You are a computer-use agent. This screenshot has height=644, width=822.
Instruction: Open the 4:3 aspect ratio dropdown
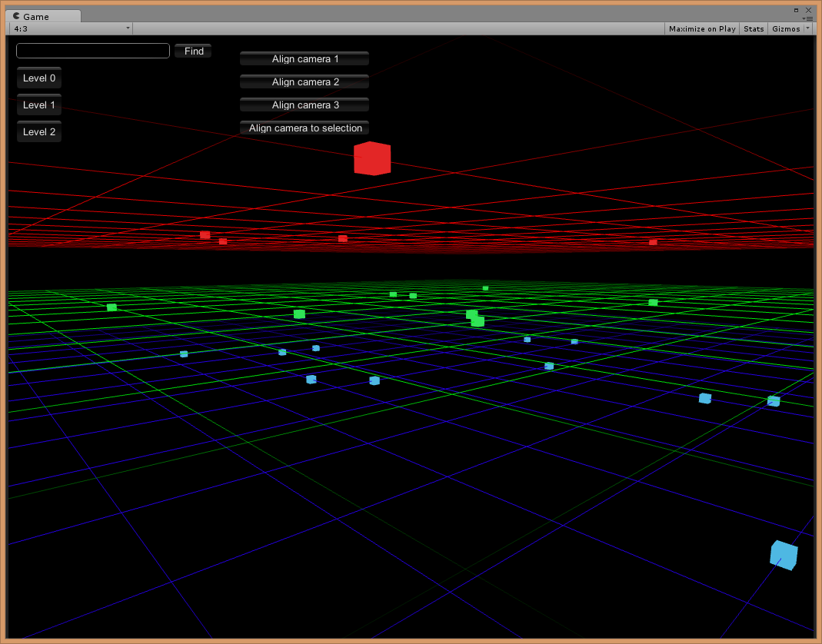coord(71,28)
